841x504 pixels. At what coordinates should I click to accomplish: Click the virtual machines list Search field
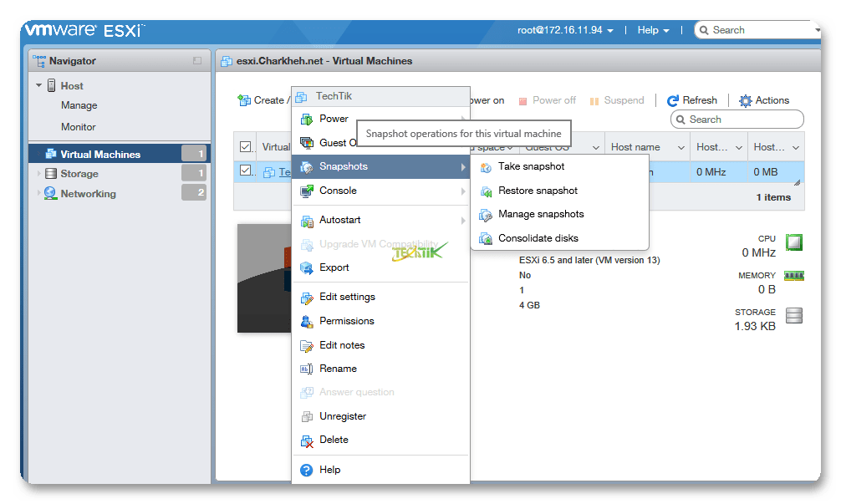coord(737,120)
